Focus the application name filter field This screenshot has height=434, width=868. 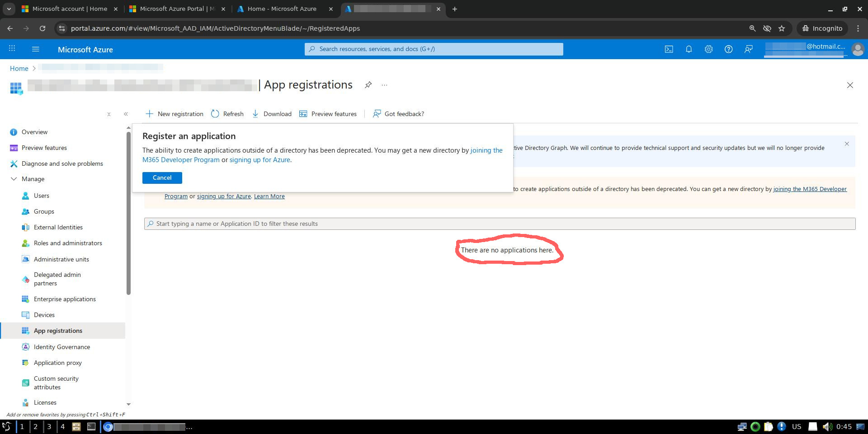pos(500,224)
